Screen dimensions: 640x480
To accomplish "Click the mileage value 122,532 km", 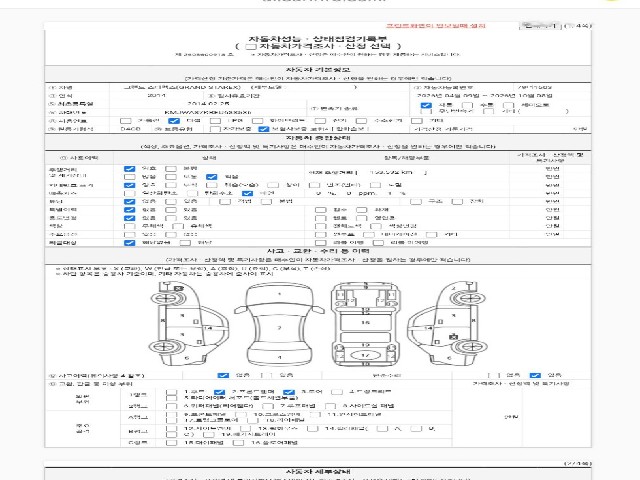I will 391,173.
